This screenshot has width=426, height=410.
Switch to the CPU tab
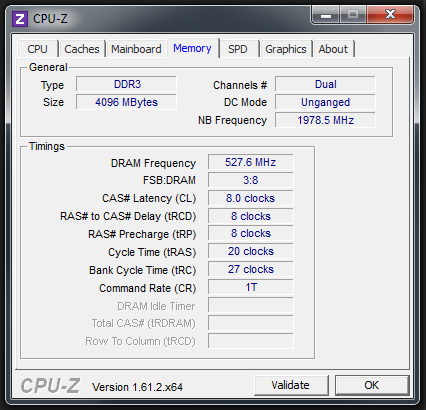(37, 49)
